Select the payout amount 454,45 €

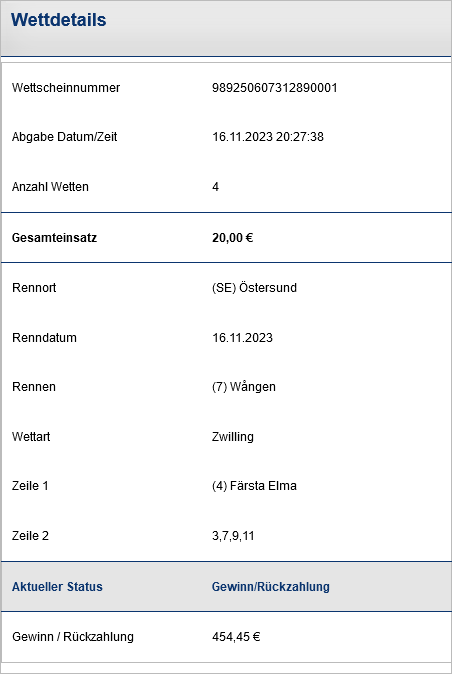(x=236, y=637)
